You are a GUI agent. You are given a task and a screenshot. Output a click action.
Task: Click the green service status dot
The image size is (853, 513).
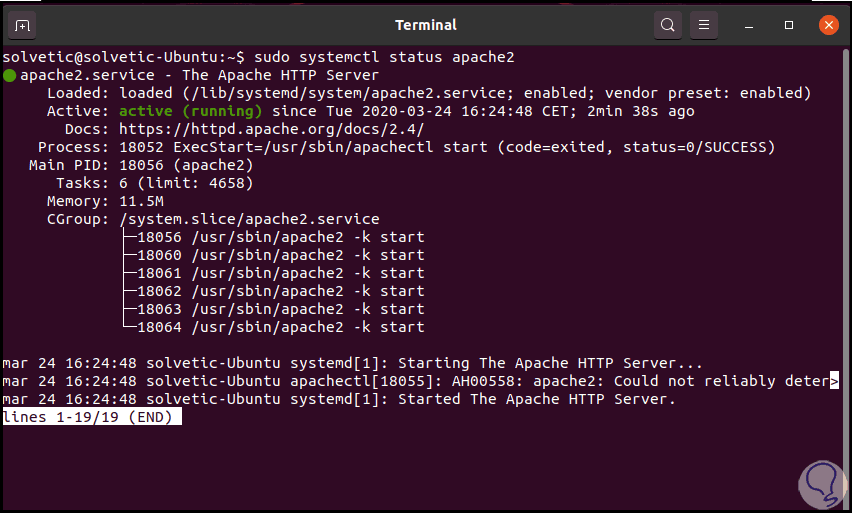coord(10,75)
